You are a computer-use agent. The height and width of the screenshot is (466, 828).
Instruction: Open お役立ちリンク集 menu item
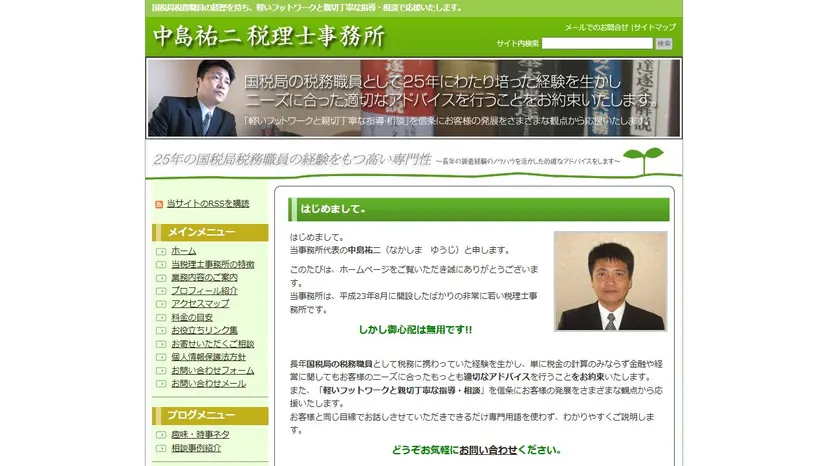point(204,330)
